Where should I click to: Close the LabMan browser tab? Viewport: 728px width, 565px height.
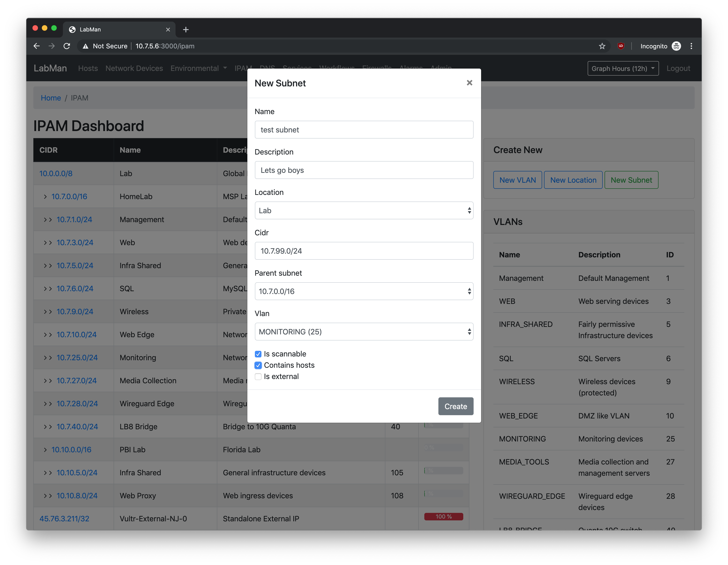coord(168,30)
